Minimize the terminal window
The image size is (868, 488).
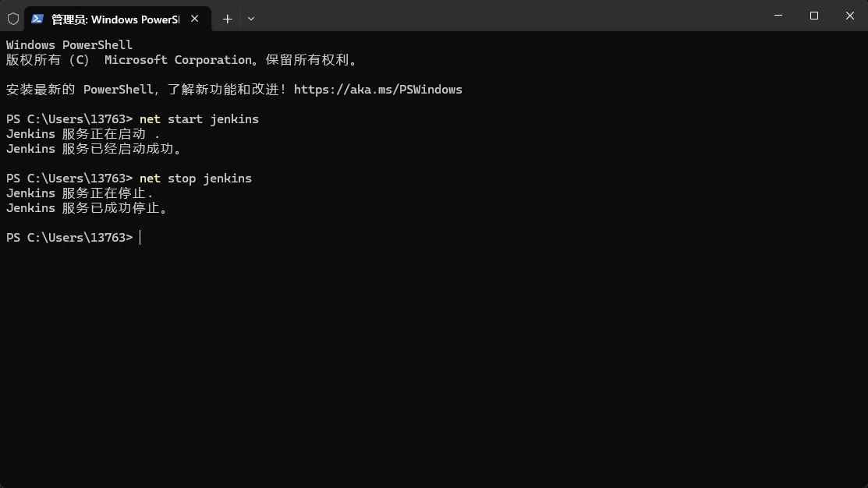[x=778, y=16]
